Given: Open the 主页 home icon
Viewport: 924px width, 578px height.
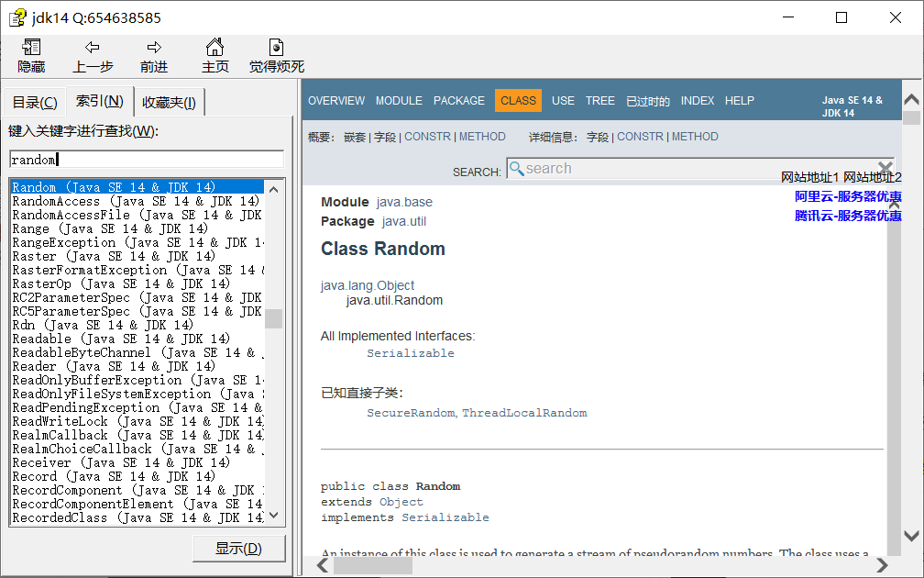Looking at the screenshot, I should click(x=215, y=47).
